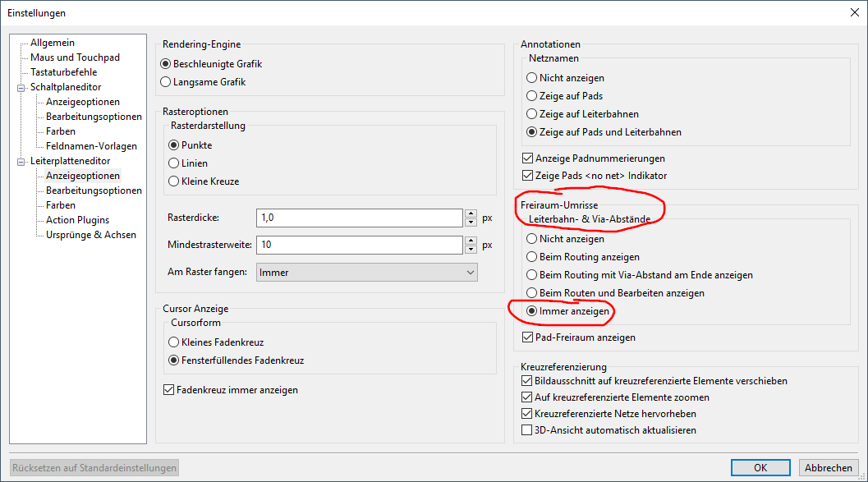Image resolution: width=868 pixels, height=482 pixels.
Task: Click Abbrechen to cancel
Action: point(828,467)
